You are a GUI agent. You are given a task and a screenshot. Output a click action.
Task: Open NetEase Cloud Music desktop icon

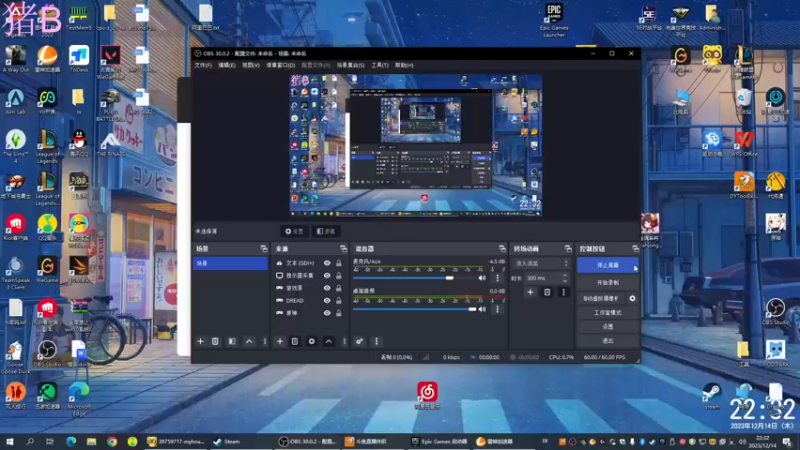pyautogui.click(x=427, y=395)
